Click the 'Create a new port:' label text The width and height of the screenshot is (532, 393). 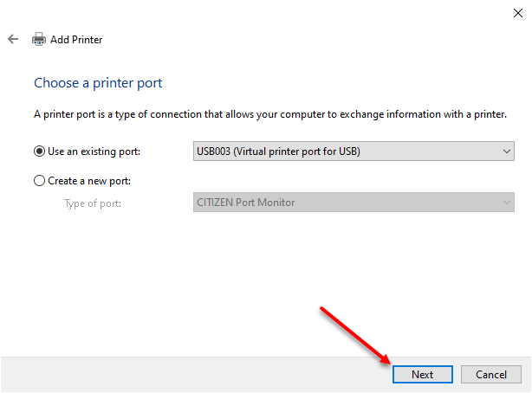coord(89,181)
